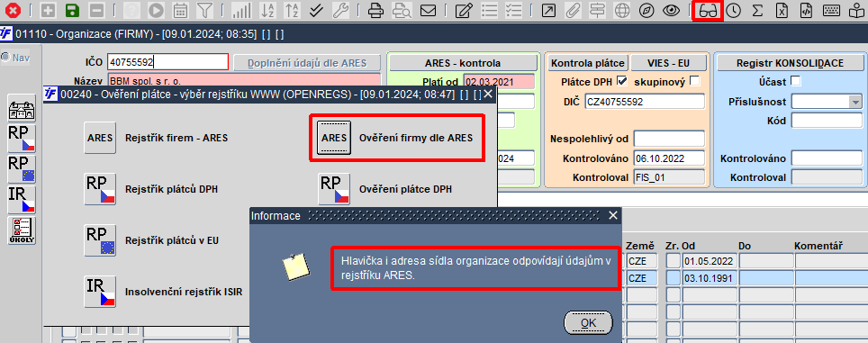Open Rejstřík plátců DPH icon button
This screenshot has height=343, width=868.
[x=100, y=189]
